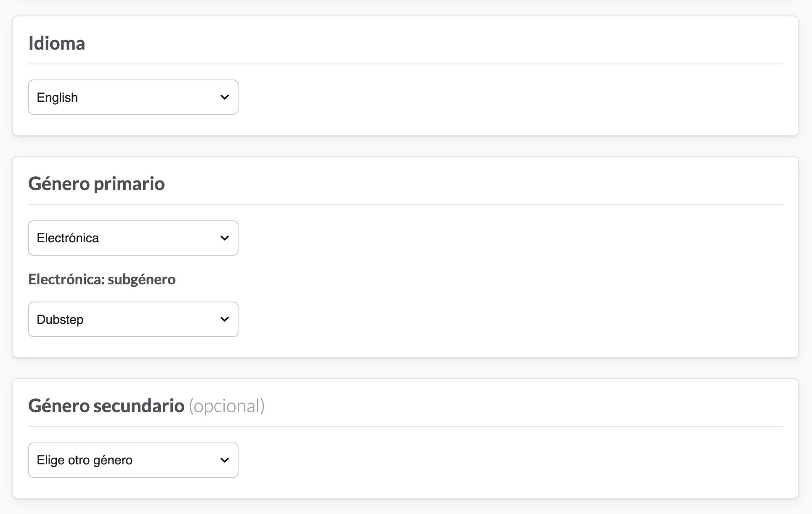Expand the Dubstep subgenre dropdown
812x514 pixels.
[133, 319]
